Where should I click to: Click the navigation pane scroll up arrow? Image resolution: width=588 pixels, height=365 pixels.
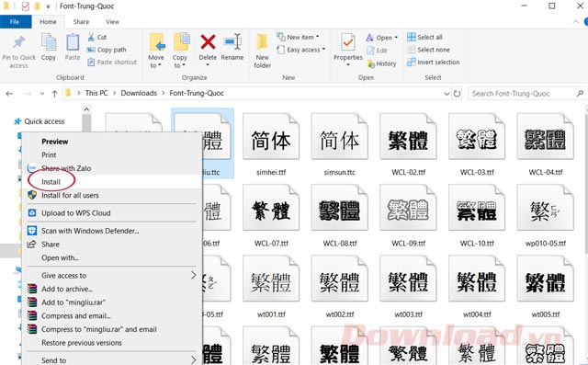pyautogui.click(x=86, y=110)
